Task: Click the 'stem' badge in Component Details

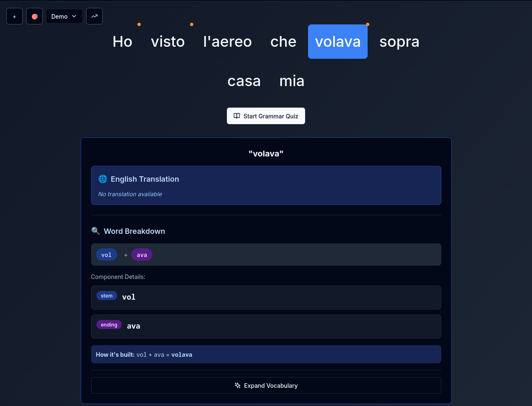Action: coord(106,295)
